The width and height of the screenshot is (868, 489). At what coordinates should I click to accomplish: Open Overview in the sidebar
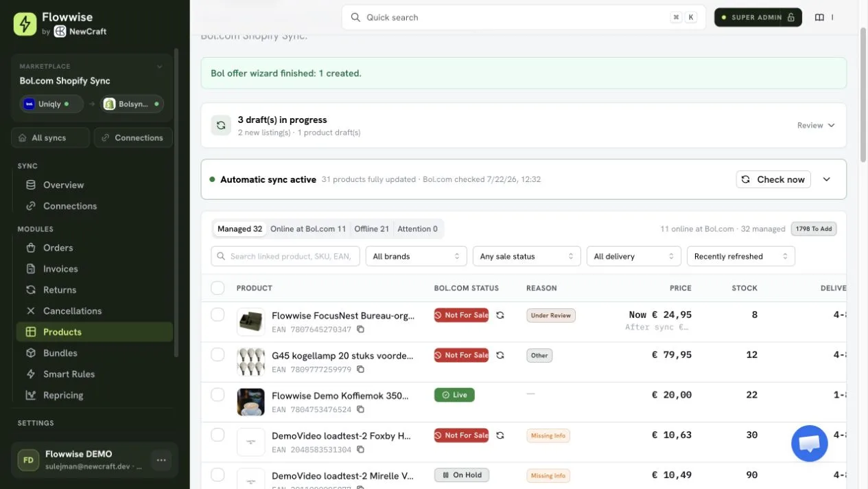tap(94, 185)
